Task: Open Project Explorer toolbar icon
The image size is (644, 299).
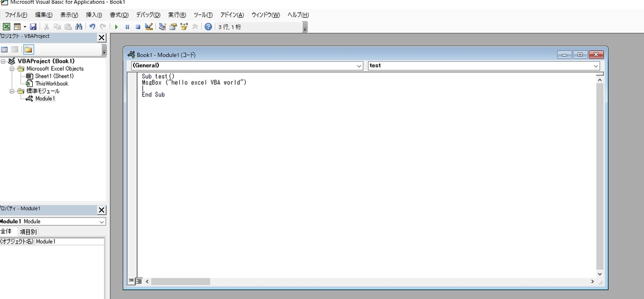Action: 162,26
